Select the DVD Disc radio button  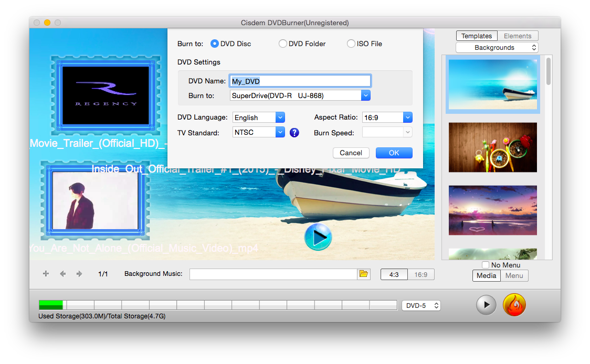pyautogui.click(x=215, y=44)
